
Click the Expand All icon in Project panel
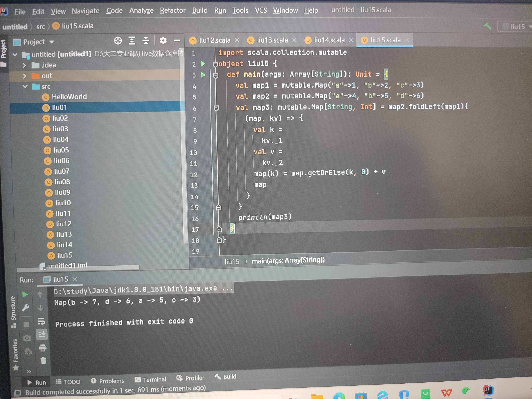tap(132, 41)
